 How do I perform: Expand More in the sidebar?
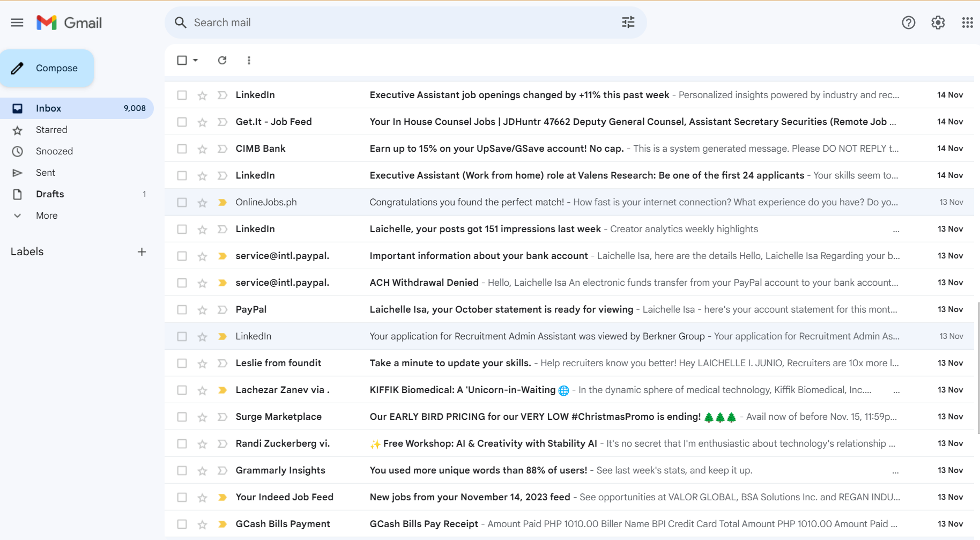47,216
